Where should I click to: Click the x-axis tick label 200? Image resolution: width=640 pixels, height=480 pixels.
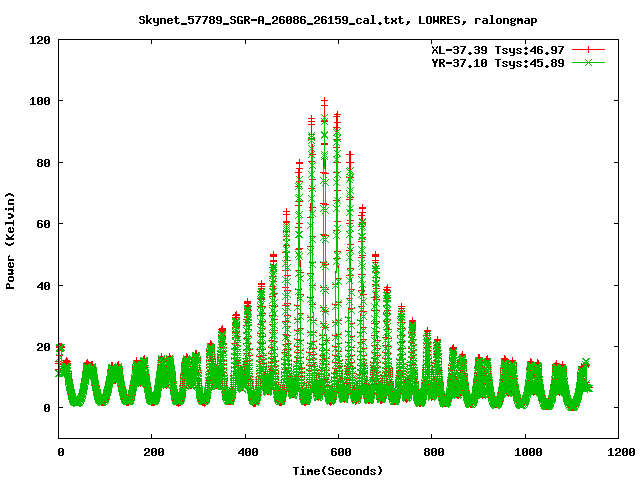pyautogui.click(x=154, y=452)
